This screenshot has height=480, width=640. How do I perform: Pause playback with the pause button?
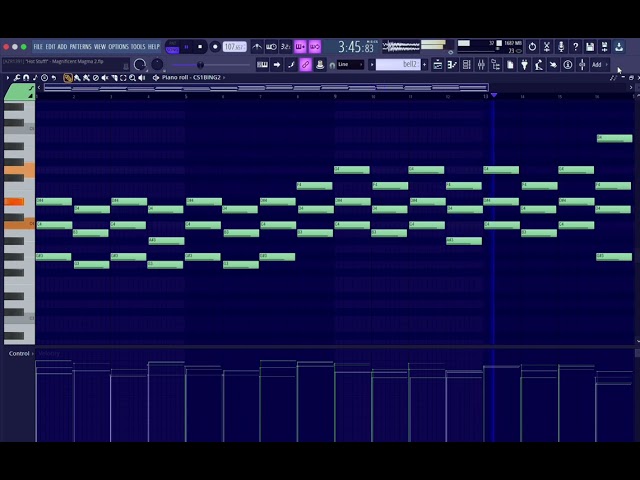point(187,47)
